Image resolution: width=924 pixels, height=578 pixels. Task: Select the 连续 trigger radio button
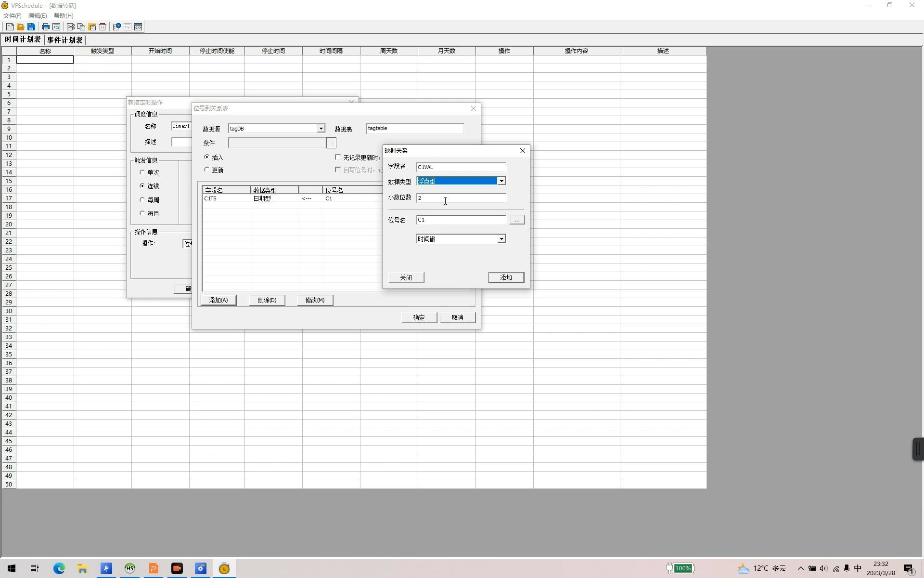pyautogui.click(x=142, y=185)
